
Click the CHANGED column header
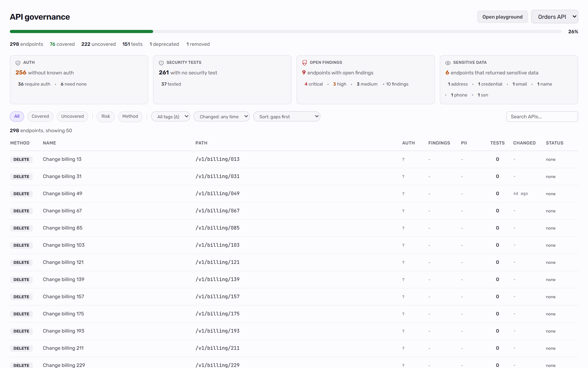tap(524, 143)
